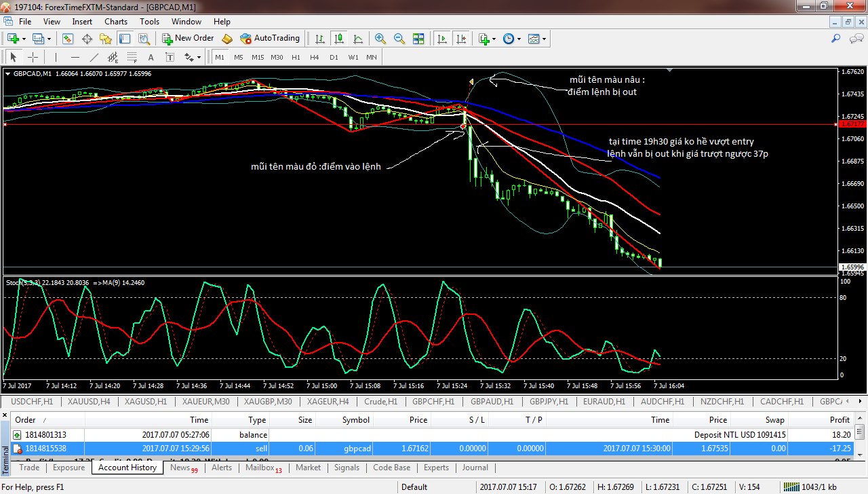Viewport: 868px width, 494px height.
Task: Select the equidistant channel tool
Action: click(113, 57)
